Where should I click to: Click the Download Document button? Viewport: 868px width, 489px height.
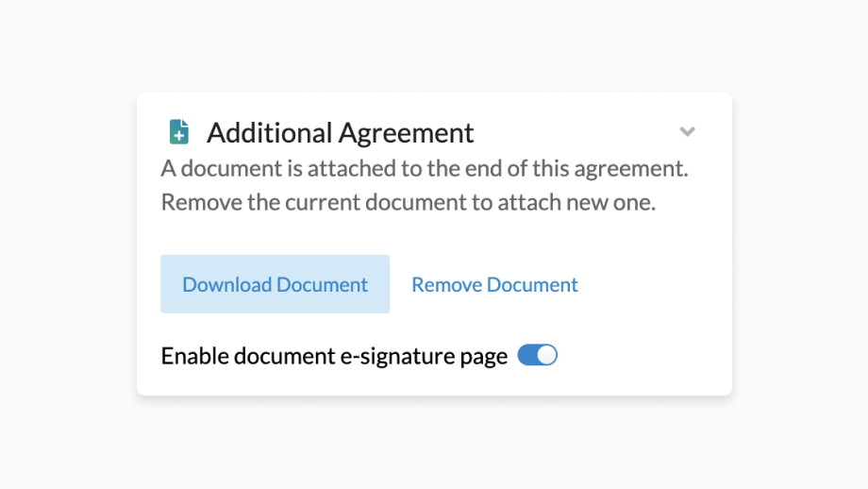(x=275, y=284)
